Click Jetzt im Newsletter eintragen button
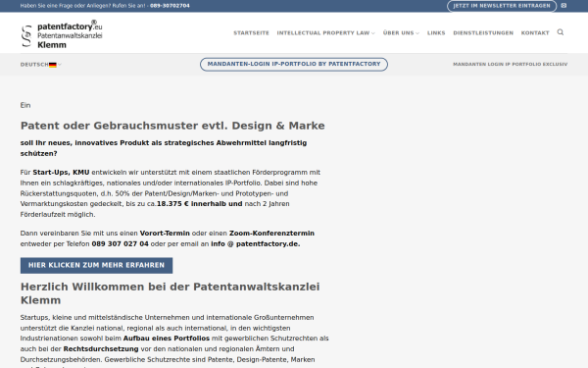588x368 pixels. click(502, 6)
